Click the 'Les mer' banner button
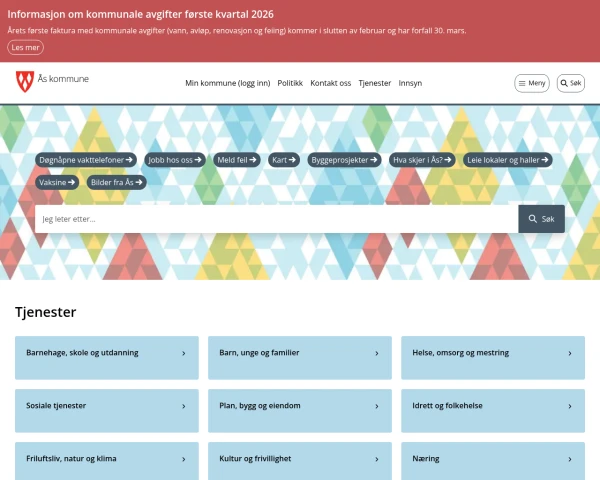 [x=25, y=47]
